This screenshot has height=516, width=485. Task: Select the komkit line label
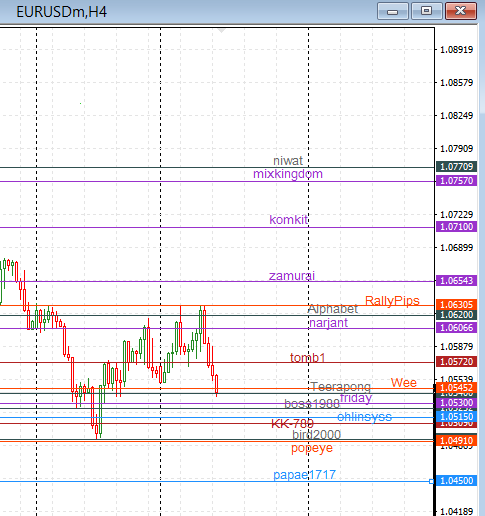pos(289,220)
